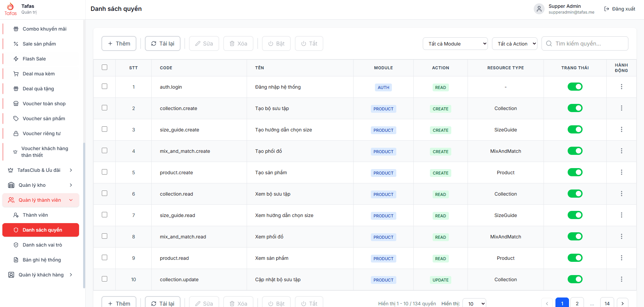
Task: Select the header checkbox to choose all rows
Action: 105,68
